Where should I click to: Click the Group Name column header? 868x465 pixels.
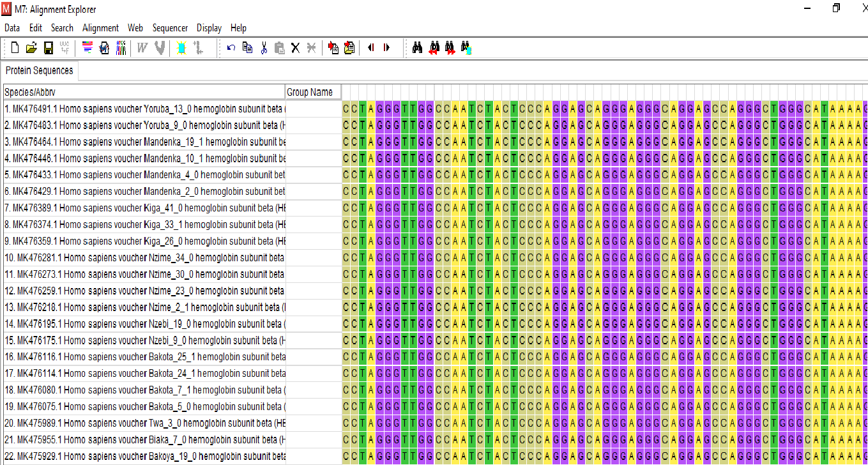point(314,92)
